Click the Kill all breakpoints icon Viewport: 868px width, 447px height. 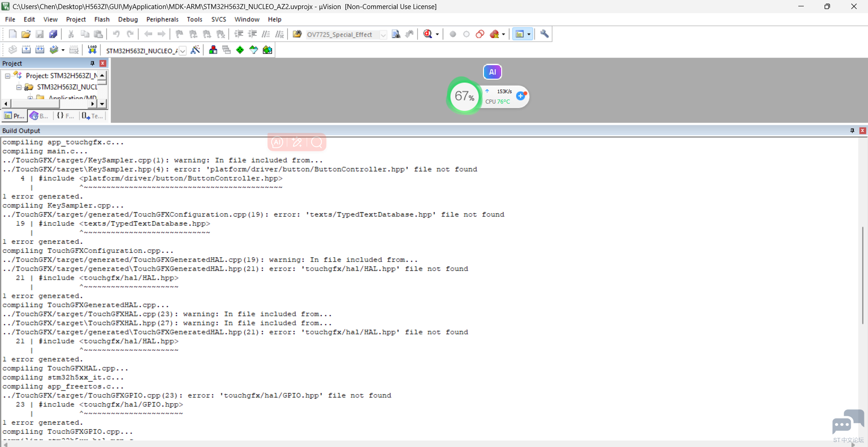(494, 34)
